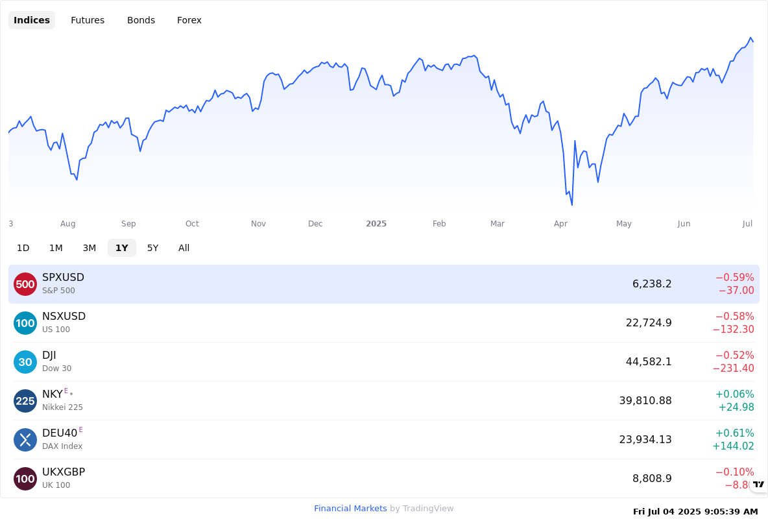Click the DJI price 44,582.1
The height and width of the screenshot is (532, 768).
coord(649,361)
